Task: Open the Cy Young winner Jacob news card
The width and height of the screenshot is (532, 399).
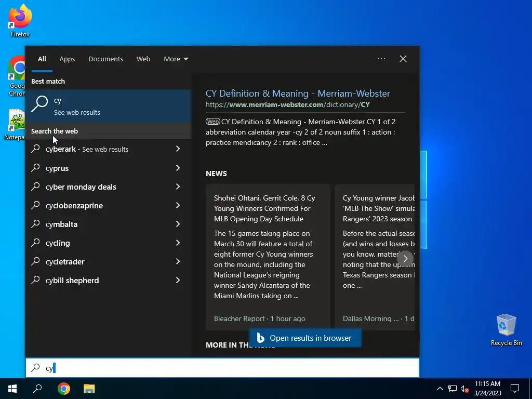Action: 375,257
